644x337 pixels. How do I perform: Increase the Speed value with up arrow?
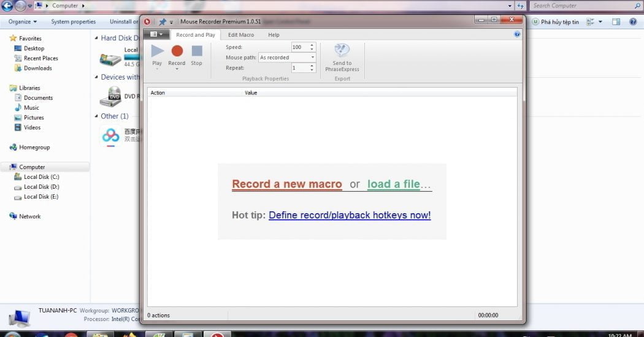[x=312, y=45]
